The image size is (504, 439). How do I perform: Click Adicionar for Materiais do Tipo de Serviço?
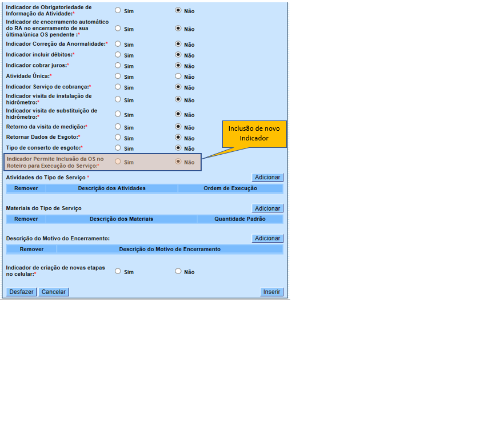coord(267,208)
